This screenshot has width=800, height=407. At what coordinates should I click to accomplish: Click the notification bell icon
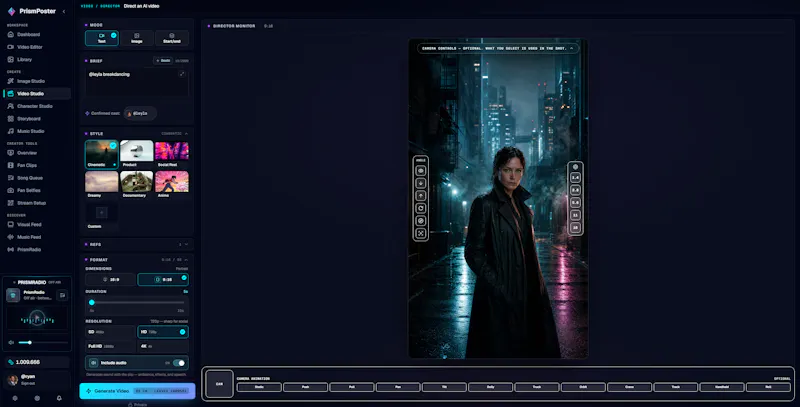pos(59,398)
